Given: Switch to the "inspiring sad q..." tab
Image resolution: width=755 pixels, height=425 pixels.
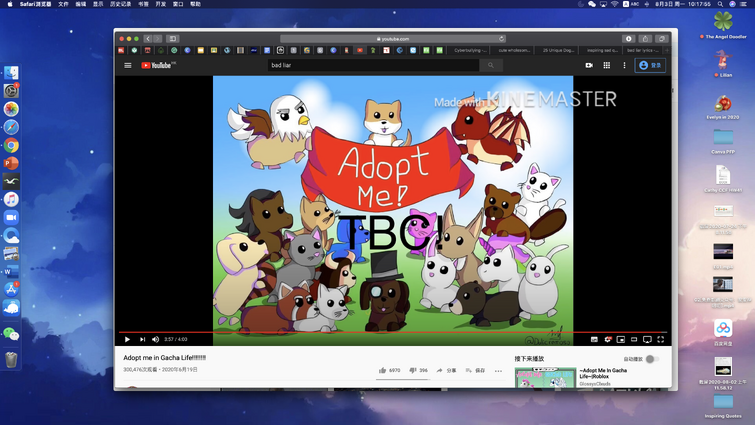Looking at the screenshot, I should click(x=602, y=51).
